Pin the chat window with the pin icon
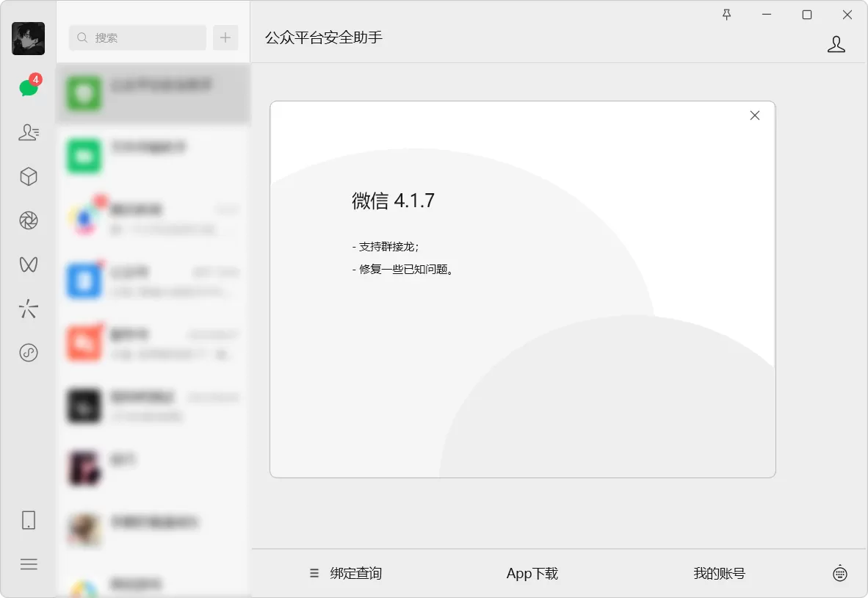The height and width of the screenshot is (598, 868). pyautogui.click(x=726, y=14)
